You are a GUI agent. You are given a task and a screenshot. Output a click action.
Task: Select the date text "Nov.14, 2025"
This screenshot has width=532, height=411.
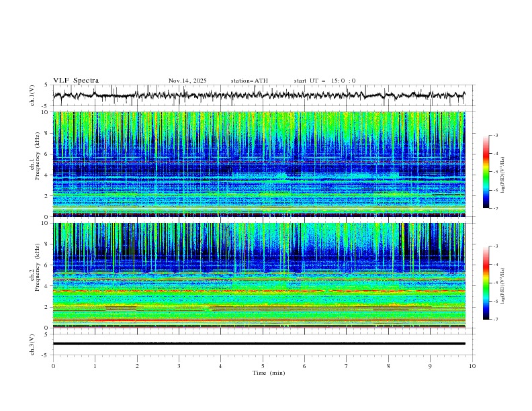[187, 81]
